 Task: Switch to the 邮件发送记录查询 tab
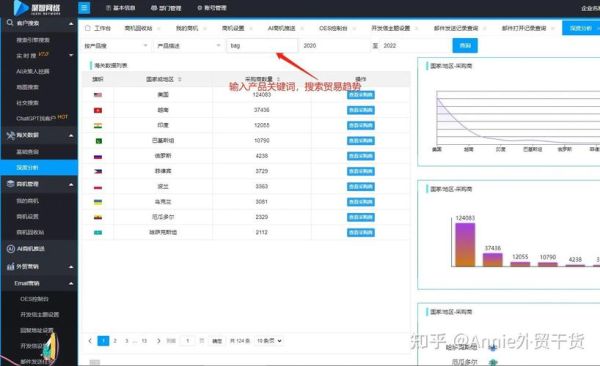click(456, 28)
